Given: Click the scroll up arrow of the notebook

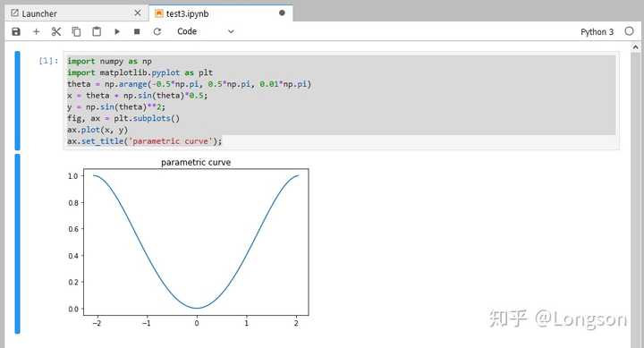Looking at the screenshot, I should point(635,47).
